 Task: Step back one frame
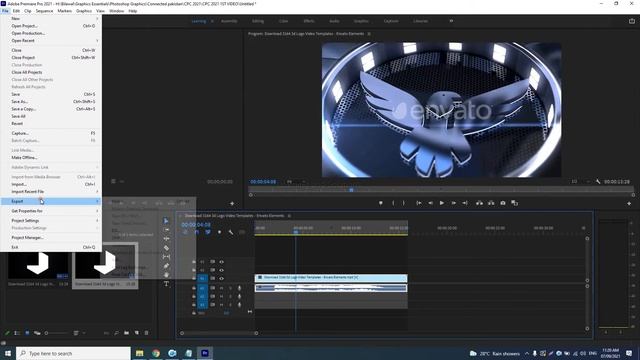pyautogui.click(x=430, y=203)
